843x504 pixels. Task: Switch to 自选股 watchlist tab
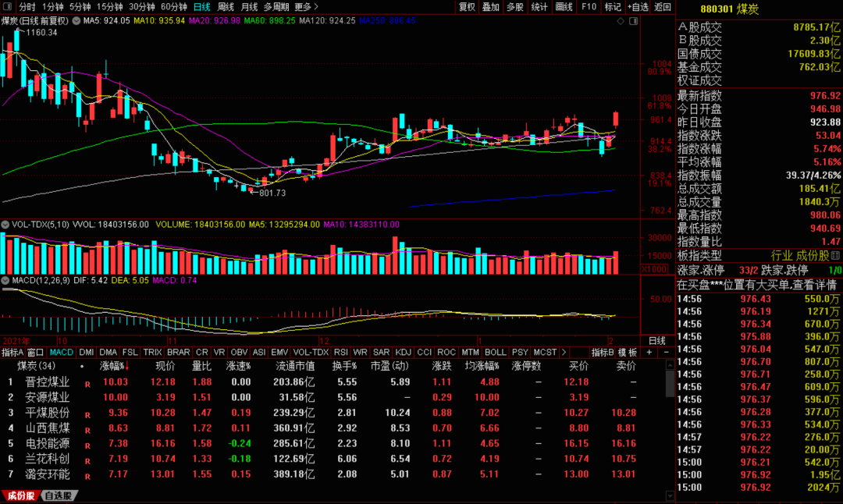(x=58, y=496)
